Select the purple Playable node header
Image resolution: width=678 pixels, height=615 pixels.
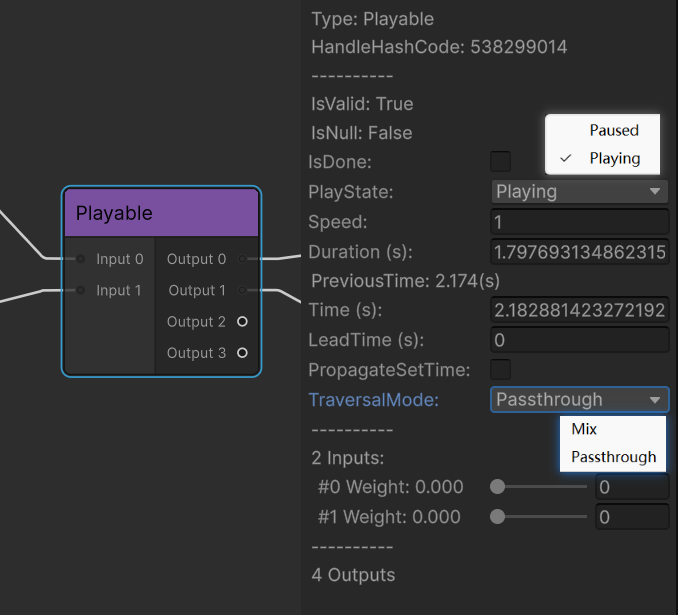pos(161,213)
